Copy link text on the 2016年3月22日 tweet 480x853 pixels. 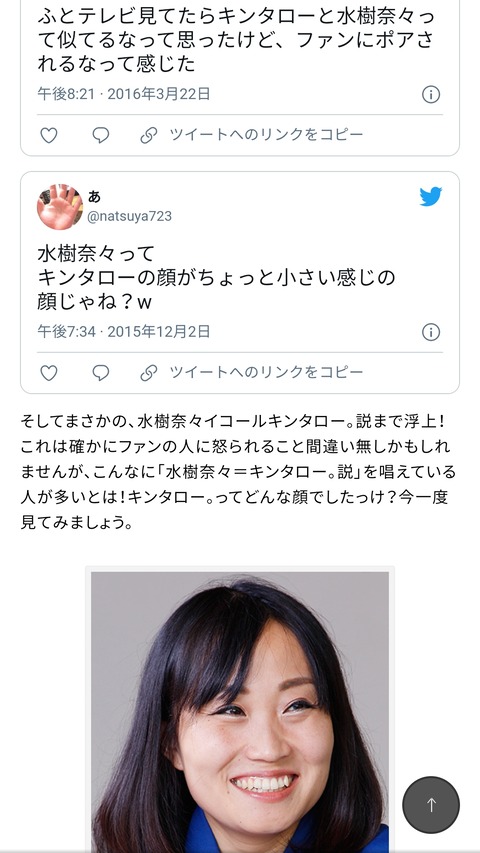click(266, 134)
